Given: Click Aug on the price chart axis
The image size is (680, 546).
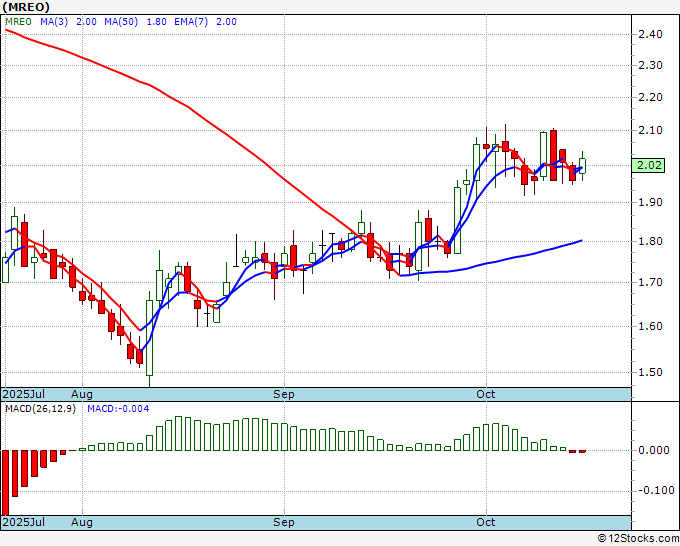Looking at the screenshot, I should point(82,394).
